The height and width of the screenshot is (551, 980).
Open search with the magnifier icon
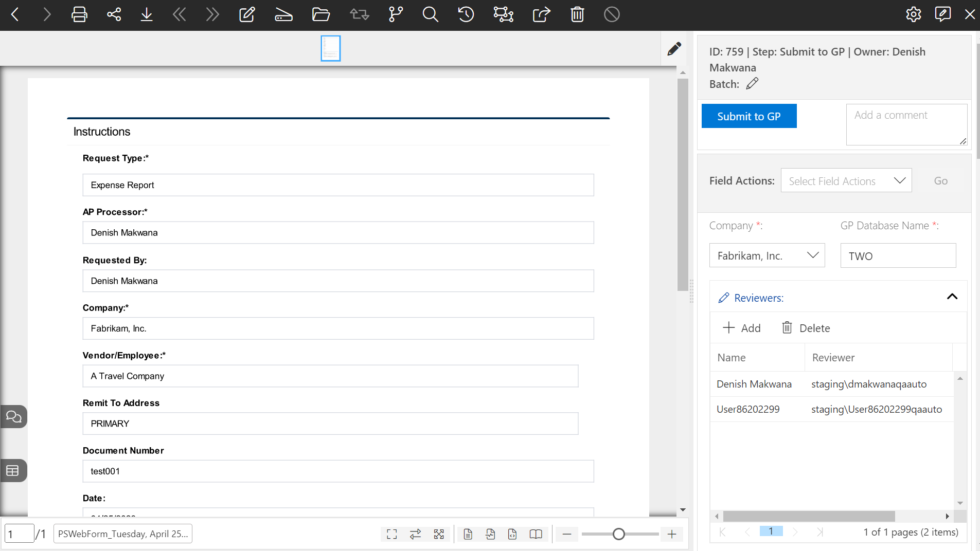point(431,14)
